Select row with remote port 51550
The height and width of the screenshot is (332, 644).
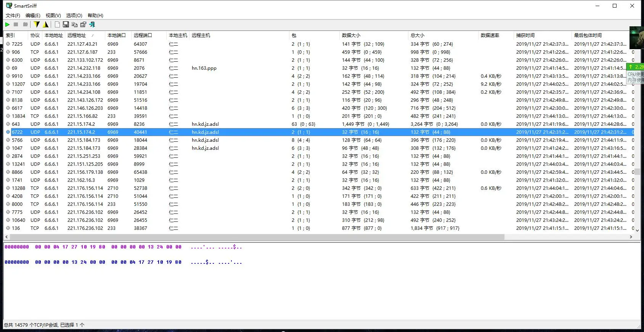point(318,204)
